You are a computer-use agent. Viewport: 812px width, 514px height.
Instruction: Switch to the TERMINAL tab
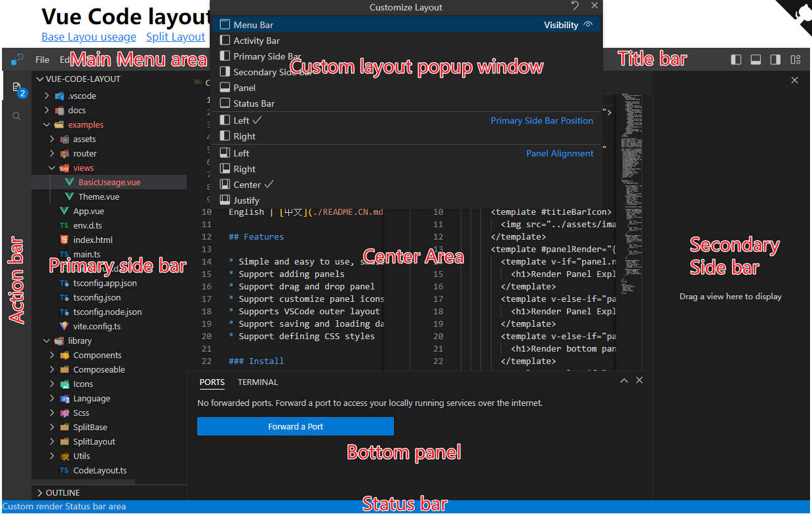(258, 382)
